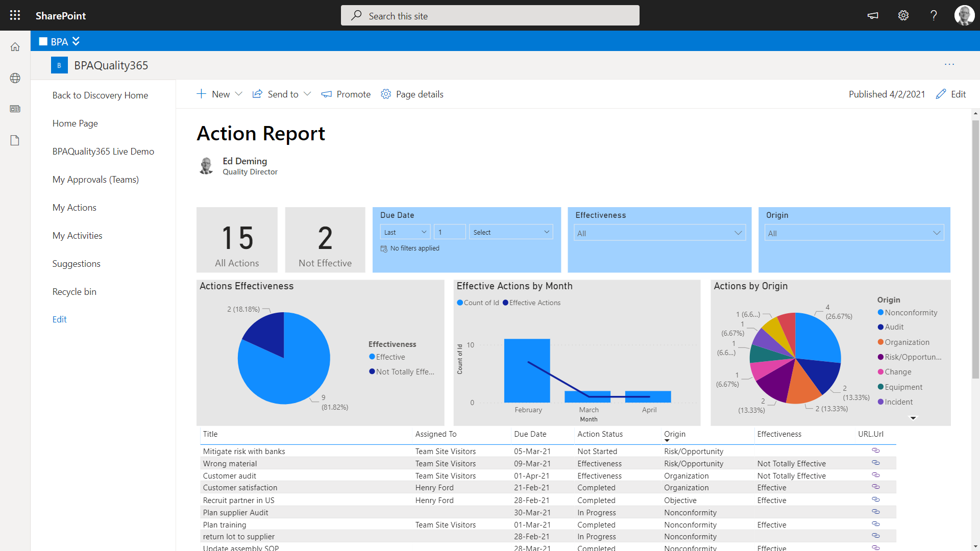
Task: Open the My files page icon
Action: [x=15, y=140]
